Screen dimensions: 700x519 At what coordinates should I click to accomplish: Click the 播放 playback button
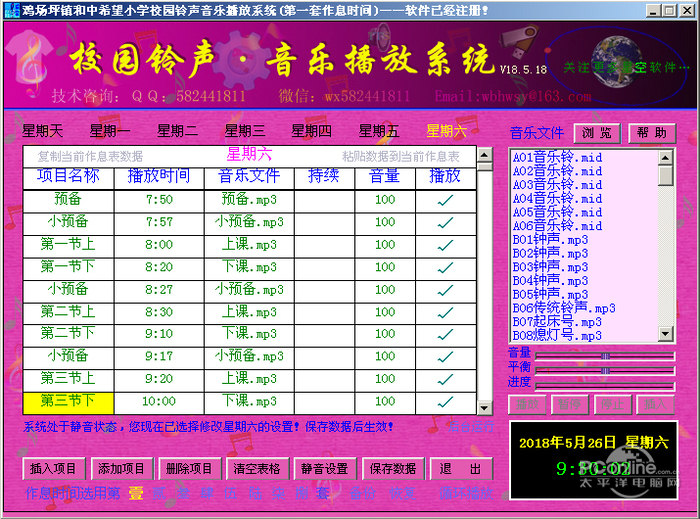(x=527, y=405)
